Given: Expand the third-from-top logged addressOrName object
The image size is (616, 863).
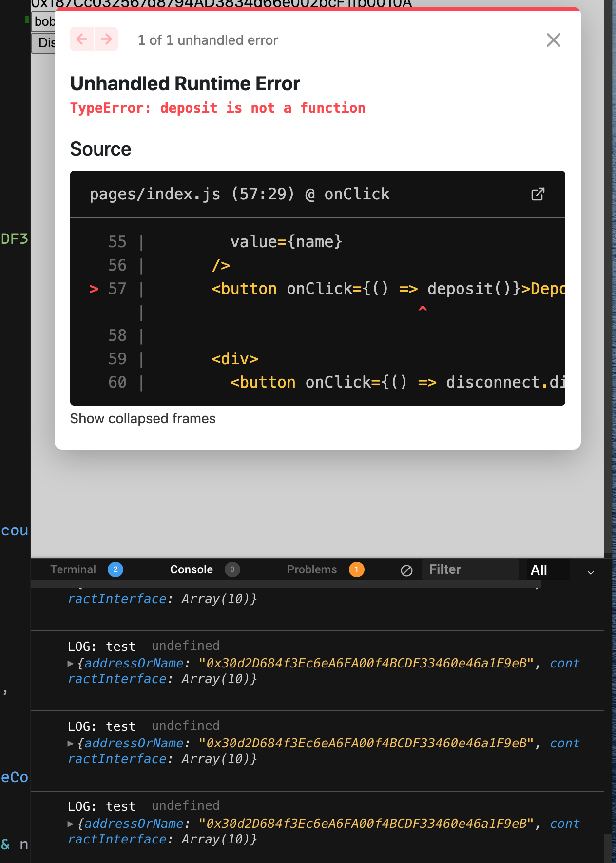Looking at the screenshot, I should coord(71,744).
